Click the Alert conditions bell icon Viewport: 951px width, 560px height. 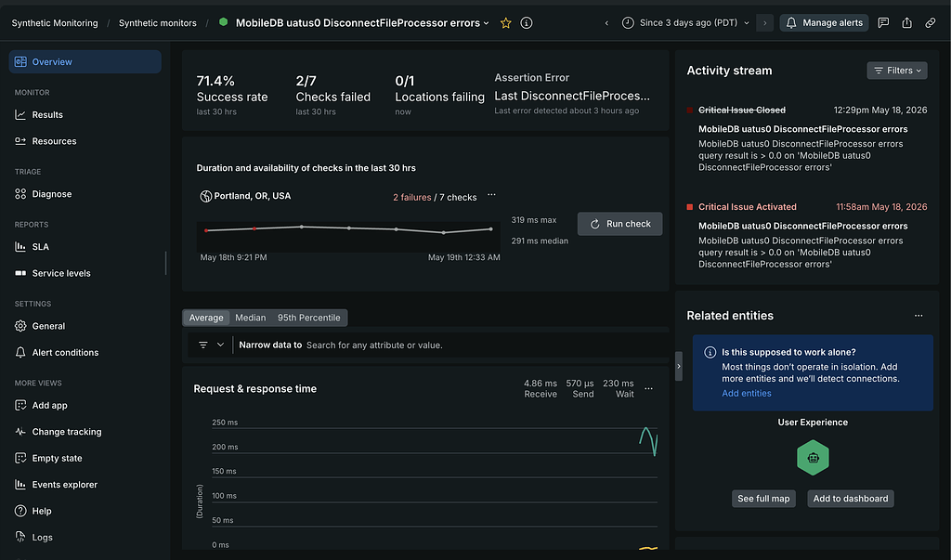pyautogui.click(x=20, y=353)
